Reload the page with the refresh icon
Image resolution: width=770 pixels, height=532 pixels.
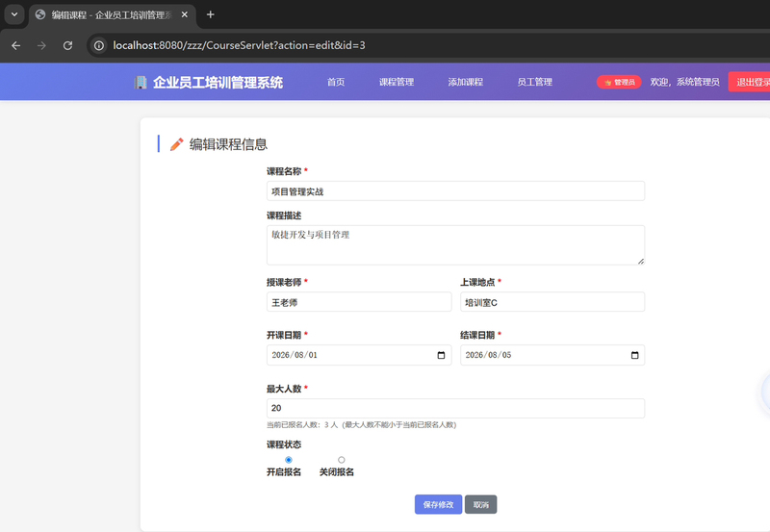click(67, 45)
